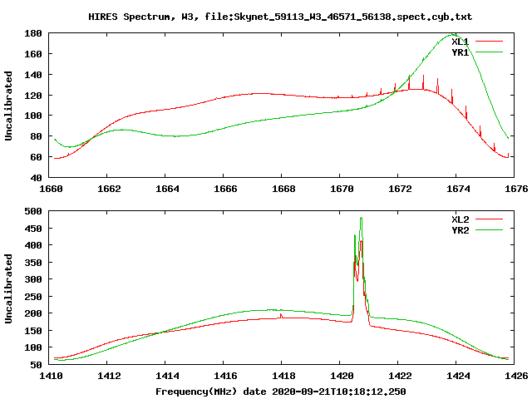
Task: Click the 1668 x-axis tick label
Action: 283,189
